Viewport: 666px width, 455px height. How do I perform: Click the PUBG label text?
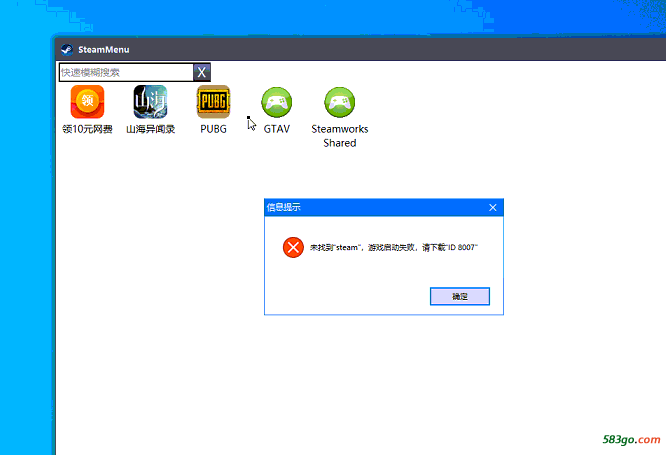[213, 129]
